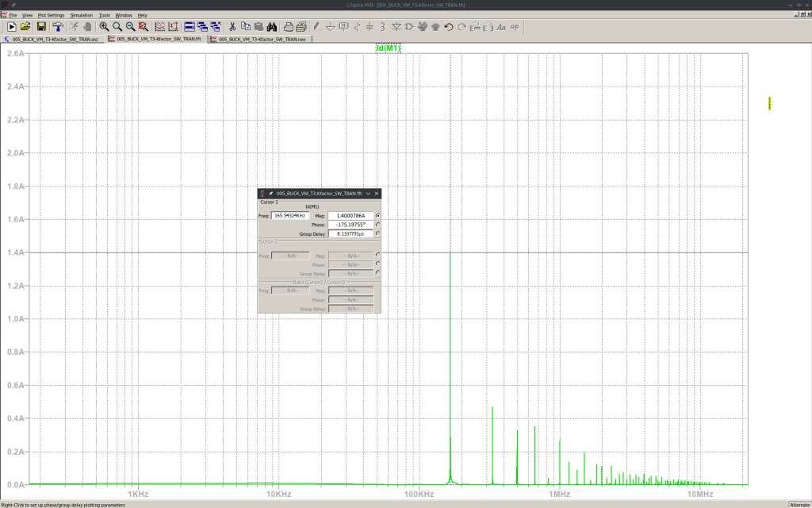
Task: Select Cursor 1 Mag radio button
Action: click(x=377, y=216)
